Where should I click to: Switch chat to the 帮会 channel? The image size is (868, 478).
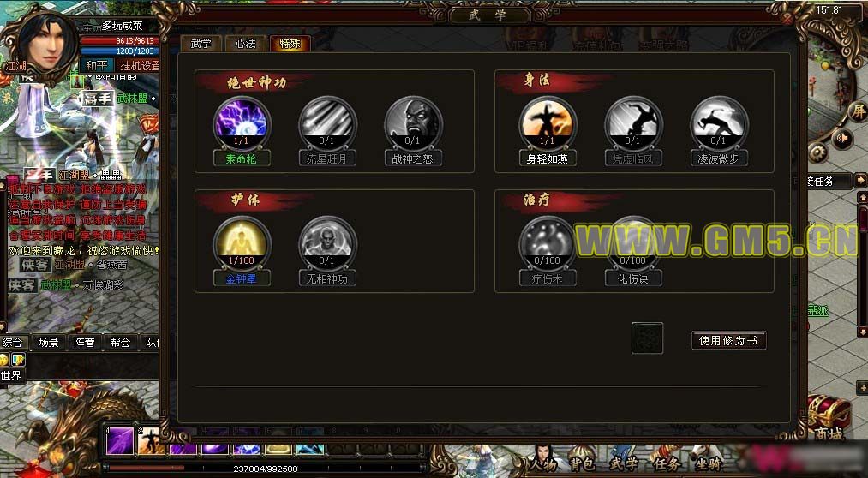120,343
